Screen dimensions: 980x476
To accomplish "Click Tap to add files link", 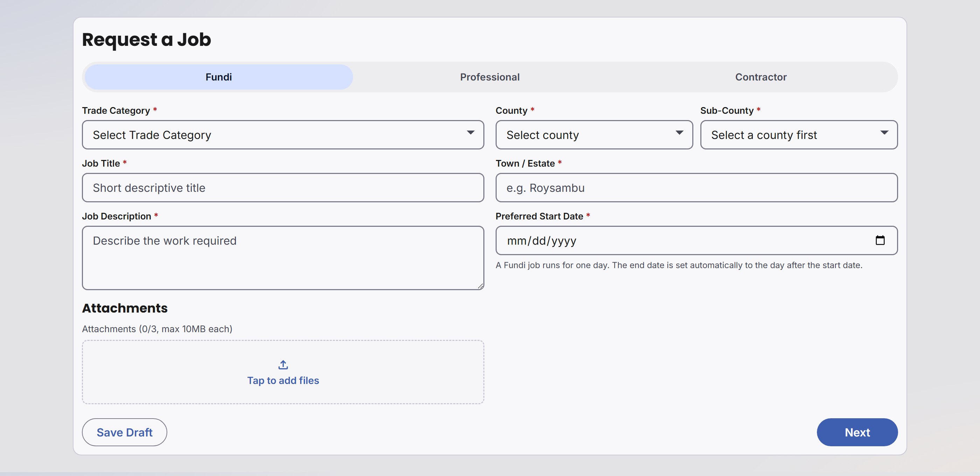I will click(283, 380).
